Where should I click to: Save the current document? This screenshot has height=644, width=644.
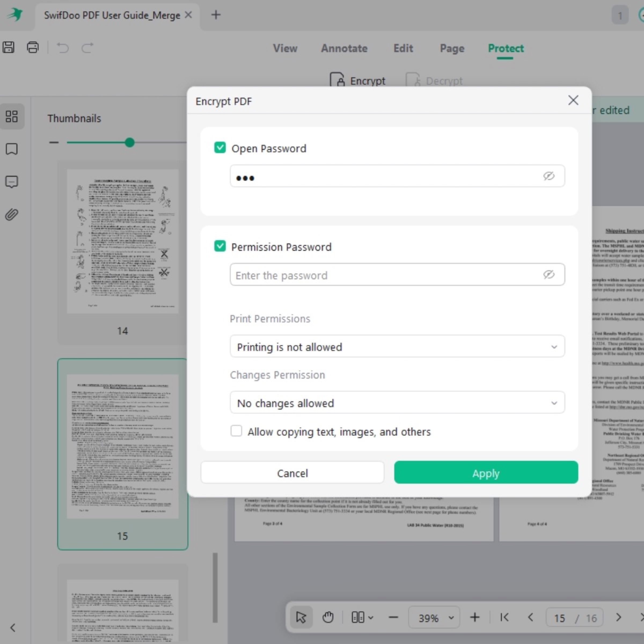click(x=9, y=47)
